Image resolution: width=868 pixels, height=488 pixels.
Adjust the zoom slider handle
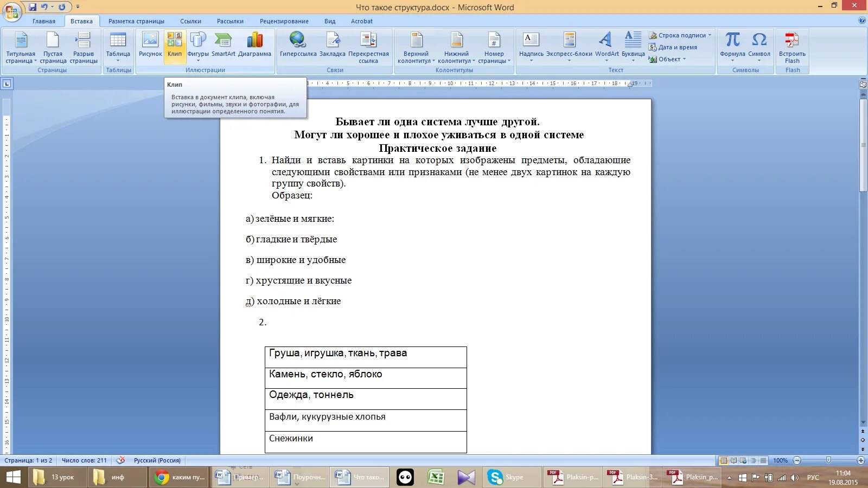point(828,460)
